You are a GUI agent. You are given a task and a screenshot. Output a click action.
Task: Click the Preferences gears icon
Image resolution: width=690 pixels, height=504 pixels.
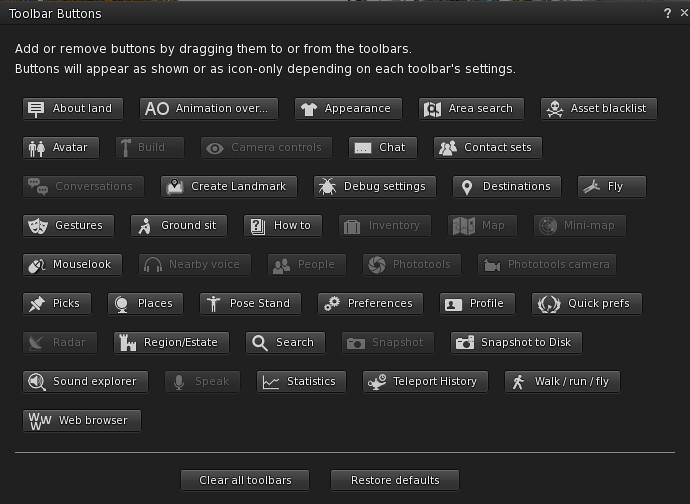[x=332, y=304]
